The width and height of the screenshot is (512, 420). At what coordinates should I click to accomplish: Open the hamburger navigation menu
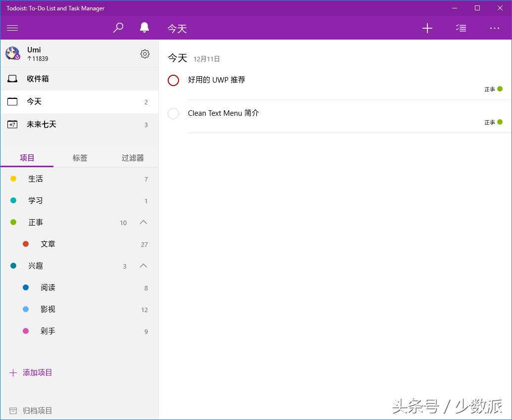(x=12, y=28)
